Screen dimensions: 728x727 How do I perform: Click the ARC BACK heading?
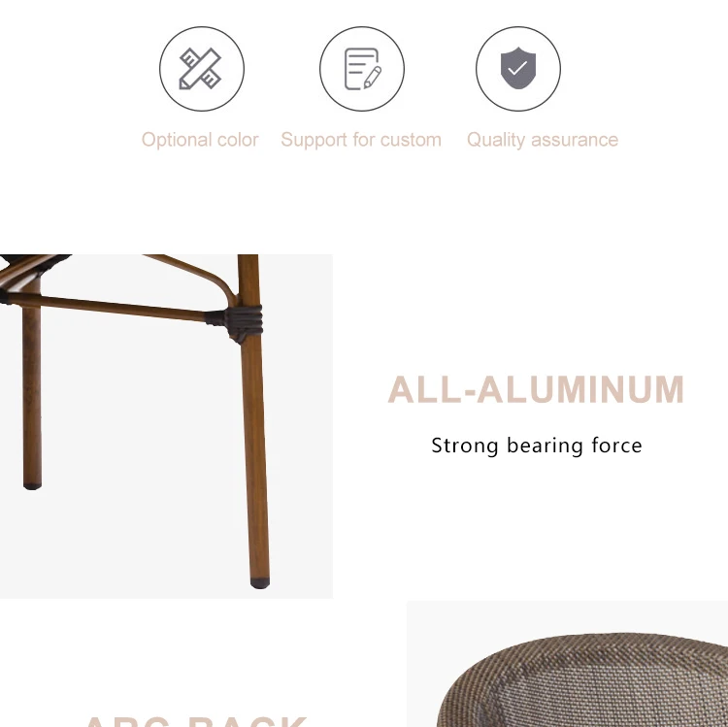coord(196,721)
